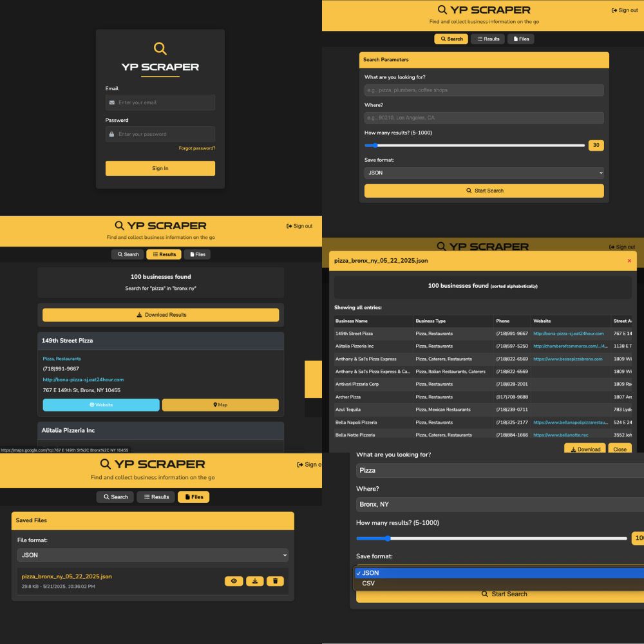
Task: Download the saved file using its download icon
Action: 254,581
